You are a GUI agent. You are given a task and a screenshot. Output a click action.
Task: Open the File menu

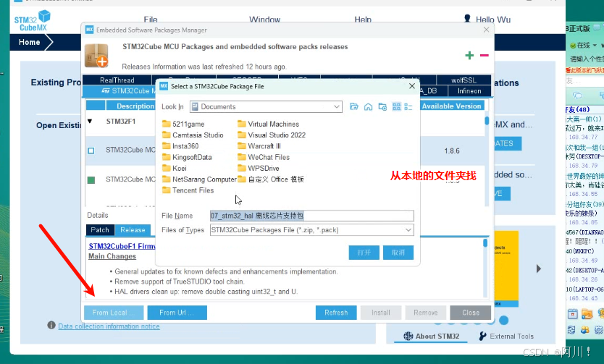151,20
